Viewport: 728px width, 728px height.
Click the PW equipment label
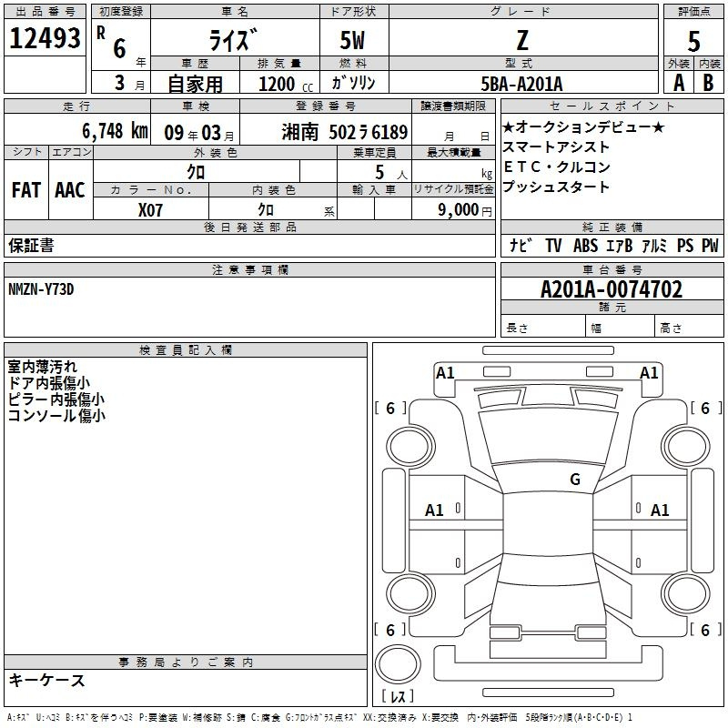pyautogui.click(x=710, y=246)
